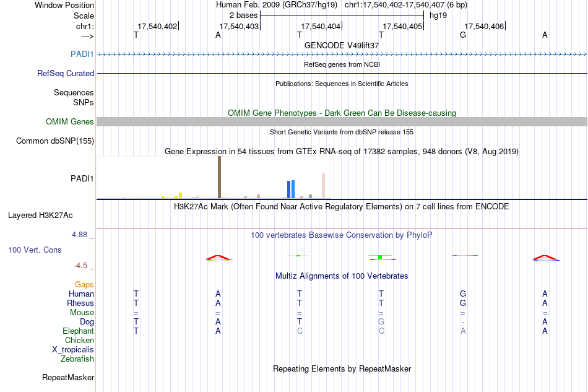Click the blue bars in GTEx chart
The image size is (588, 392).
[x=291, y=189]
